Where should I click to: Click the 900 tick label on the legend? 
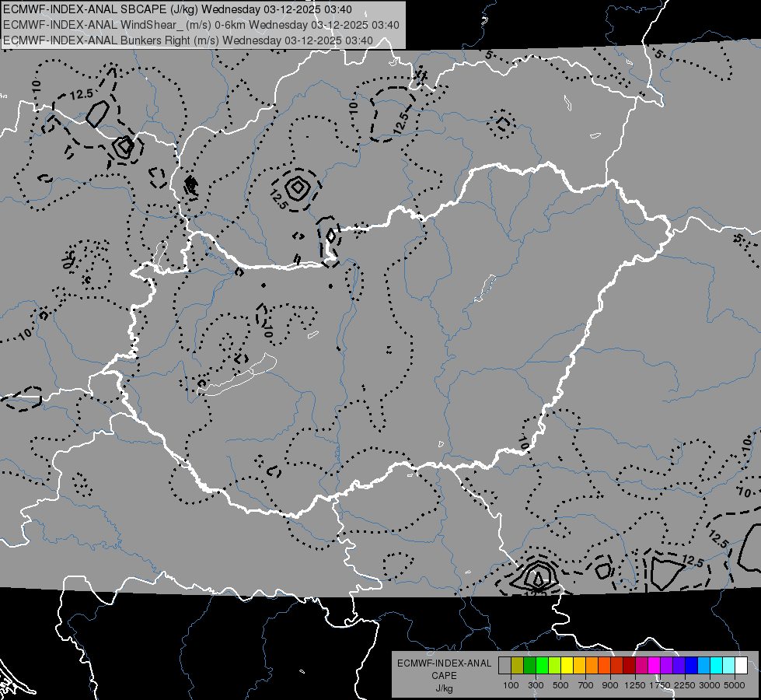[610, 685]
